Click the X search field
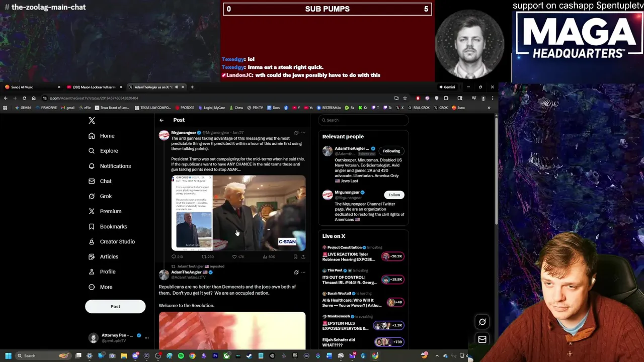 364,120
